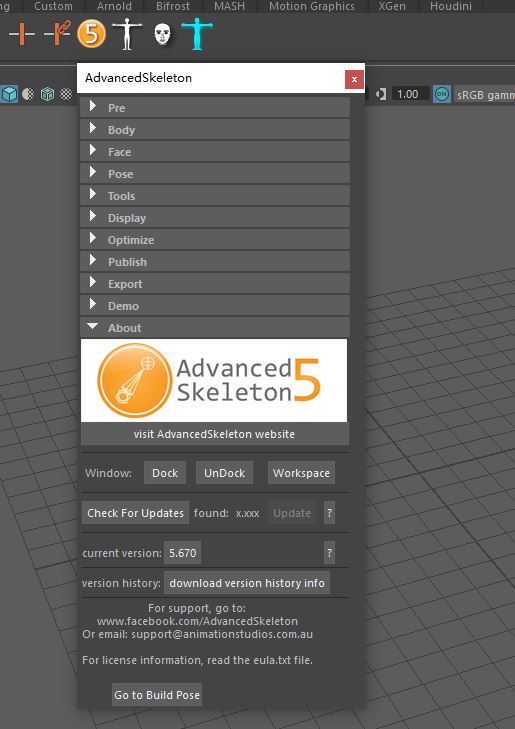Click the gamma value field showing 1.00

[408, 94]
